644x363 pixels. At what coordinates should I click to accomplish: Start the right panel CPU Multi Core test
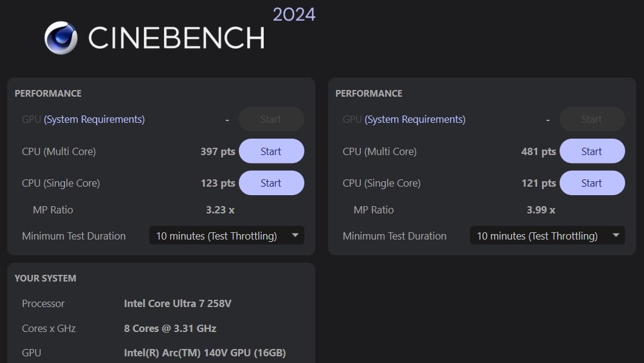[592, 151]
